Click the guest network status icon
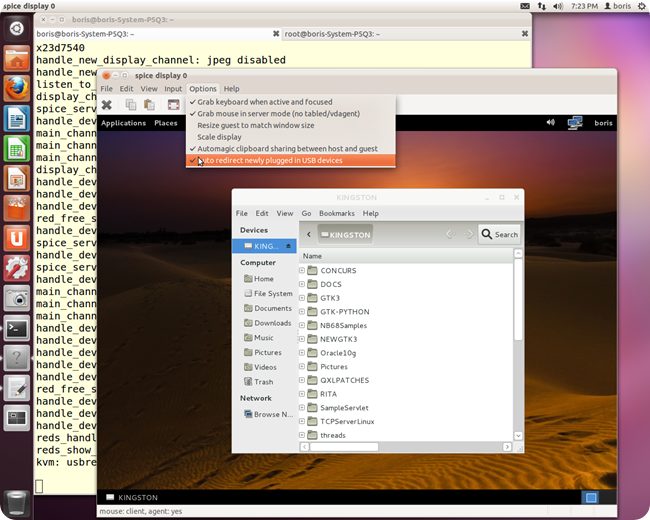 pyautogui.click(x=575, y=123)
